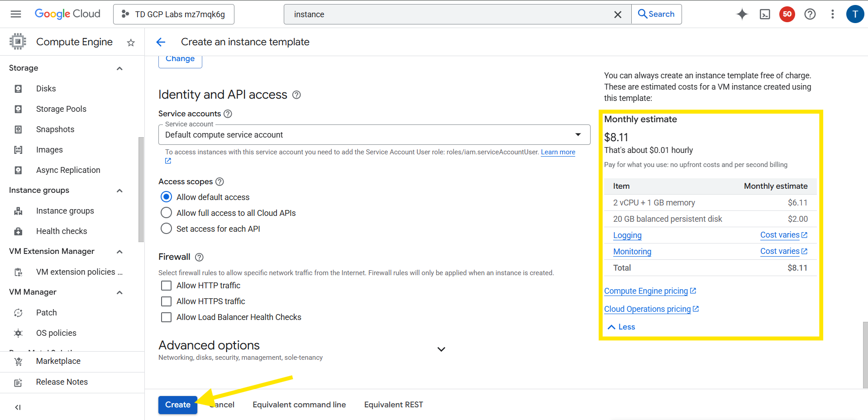Open Snapshots in the sidebar
Screen dimensions: 868x420
click(x=55, y=129)
